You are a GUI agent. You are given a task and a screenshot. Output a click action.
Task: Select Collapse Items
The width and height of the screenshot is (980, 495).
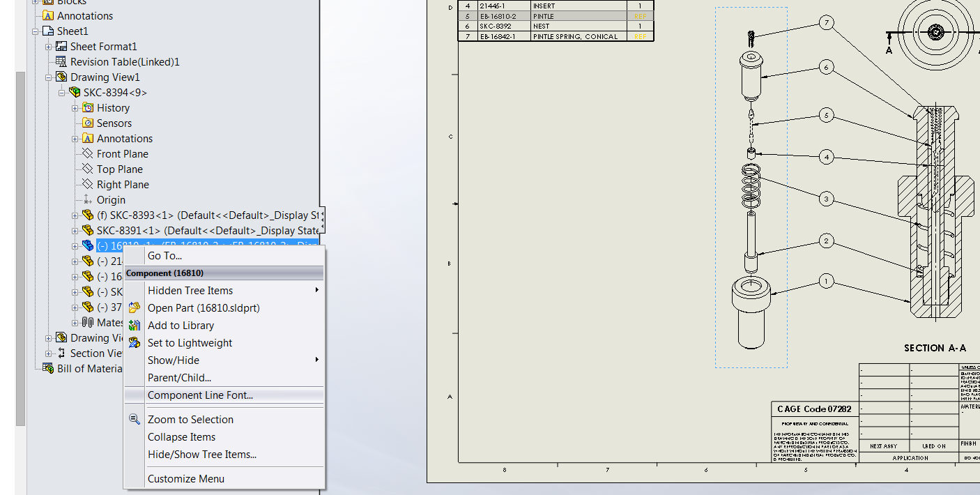(x=181, y=437)
